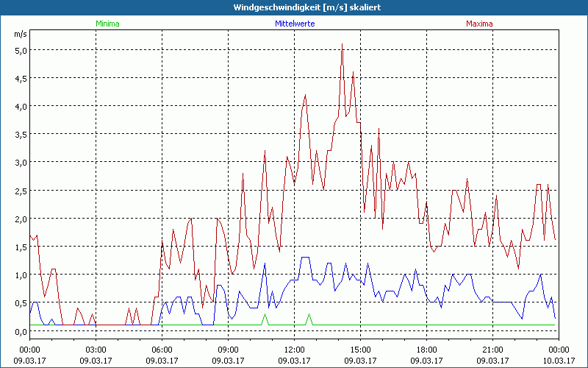This screenshot has height=368, width=588.
Task: Click the Minima legend label
Action: point(107,24)
